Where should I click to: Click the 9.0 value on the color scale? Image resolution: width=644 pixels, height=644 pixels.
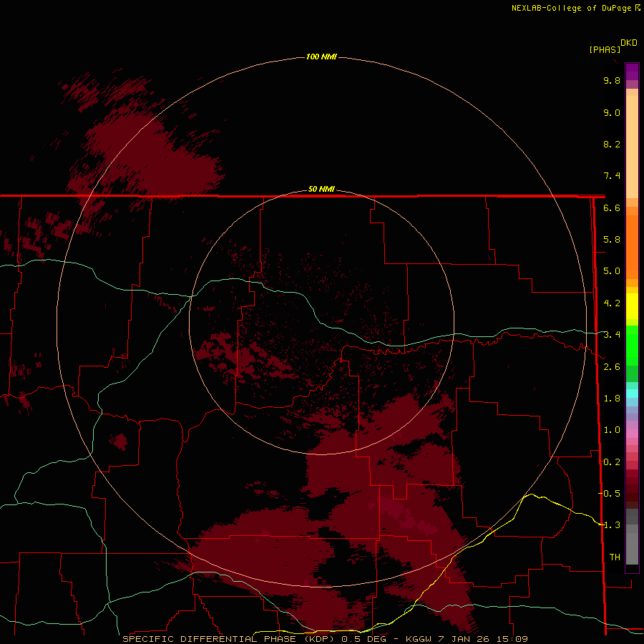612,112
